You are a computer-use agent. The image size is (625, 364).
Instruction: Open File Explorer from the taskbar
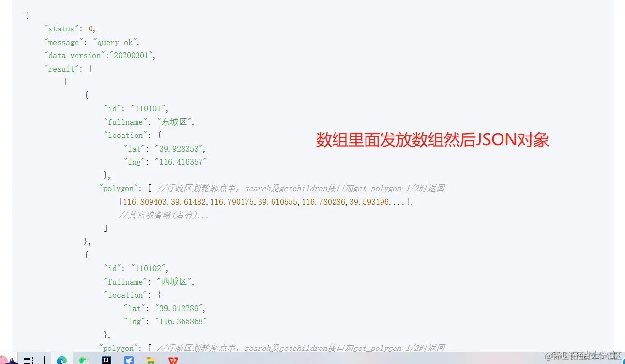pyautogui.click(x=151, y=360)
